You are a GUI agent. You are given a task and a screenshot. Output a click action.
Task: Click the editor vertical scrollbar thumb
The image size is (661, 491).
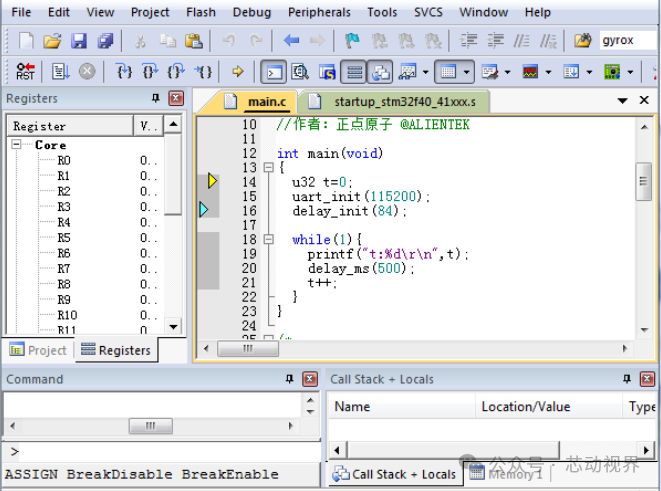pyautogui.click(x=644, y=182)
